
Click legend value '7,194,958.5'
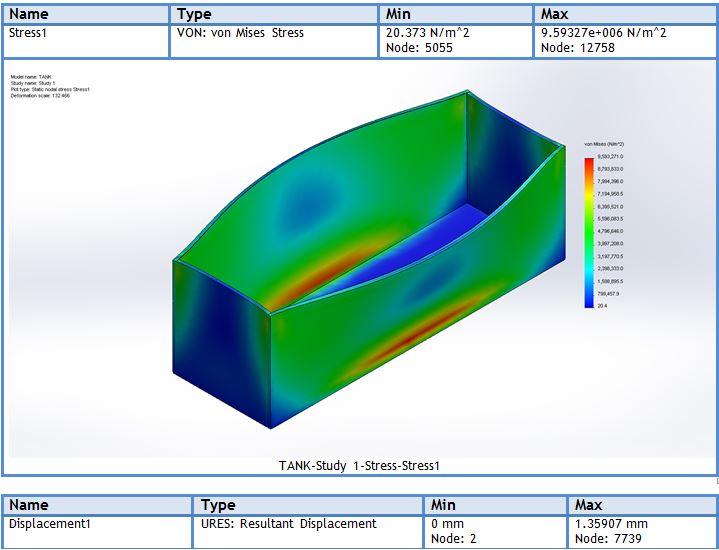[610, 194]
